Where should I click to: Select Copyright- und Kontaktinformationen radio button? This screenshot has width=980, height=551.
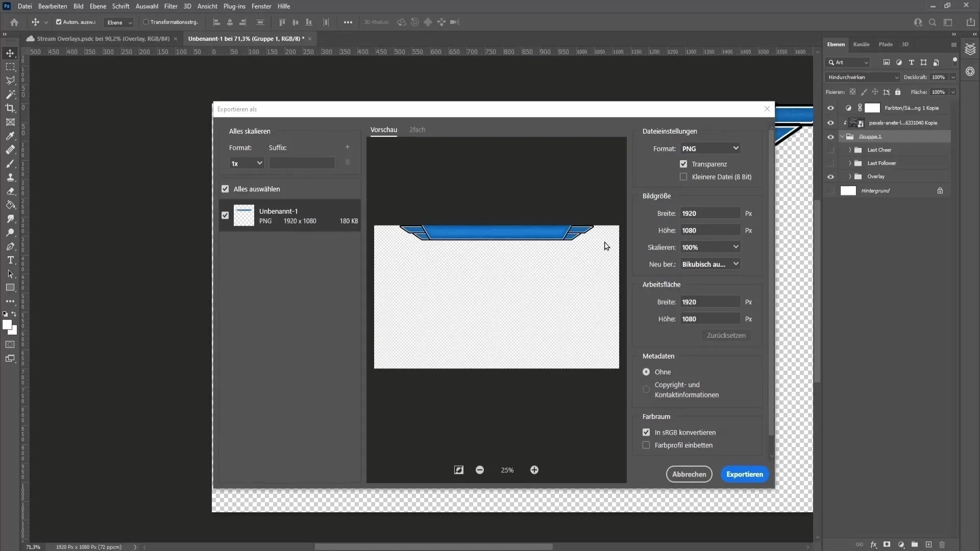(646, 390)
